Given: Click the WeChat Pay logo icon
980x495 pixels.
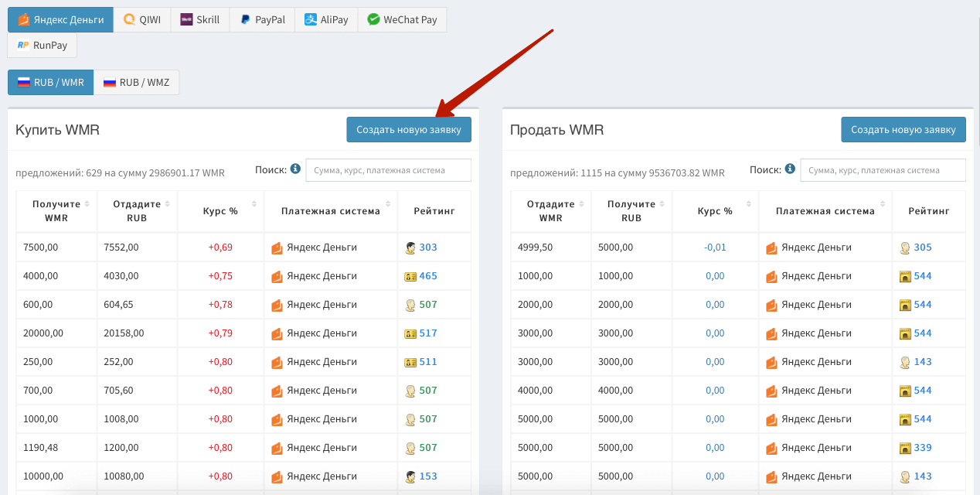Looking at the screenshot, I should (373, 20).
